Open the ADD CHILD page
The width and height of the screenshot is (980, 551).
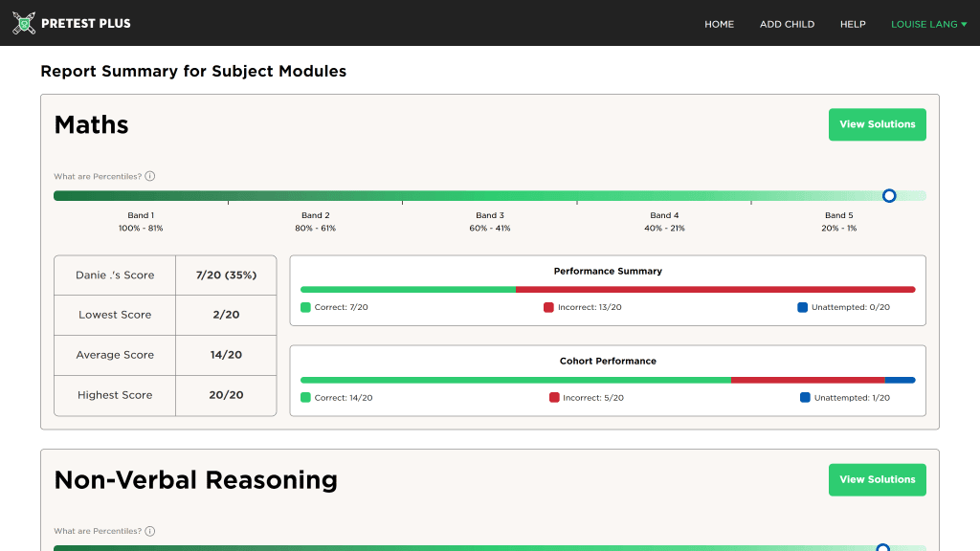[787, 24]
